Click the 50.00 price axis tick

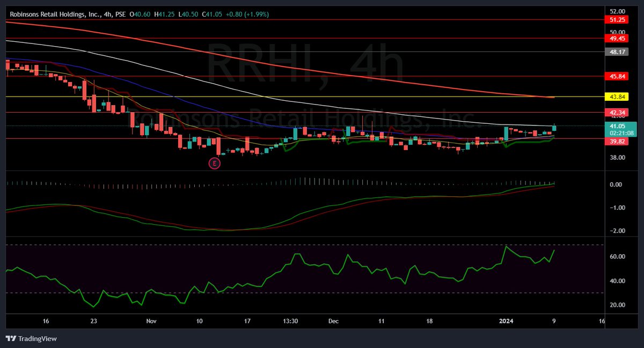click(x=618, y=32)
